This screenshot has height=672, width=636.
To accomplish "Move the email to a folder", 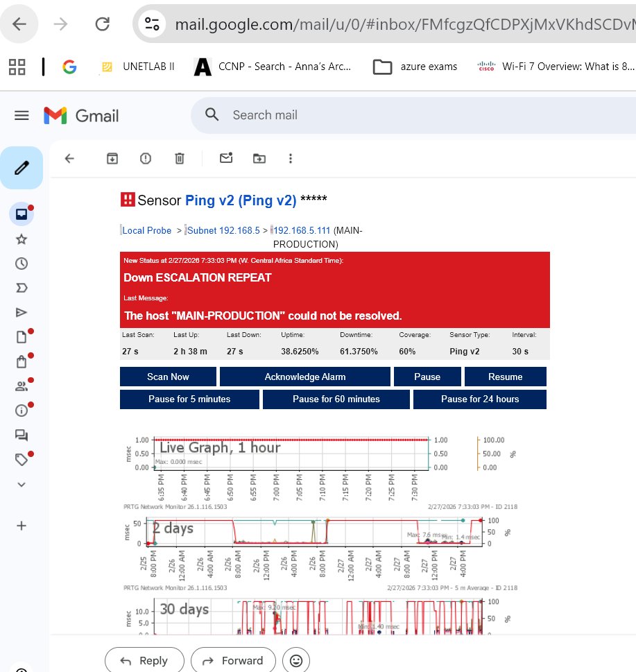I will click(259, 159).
